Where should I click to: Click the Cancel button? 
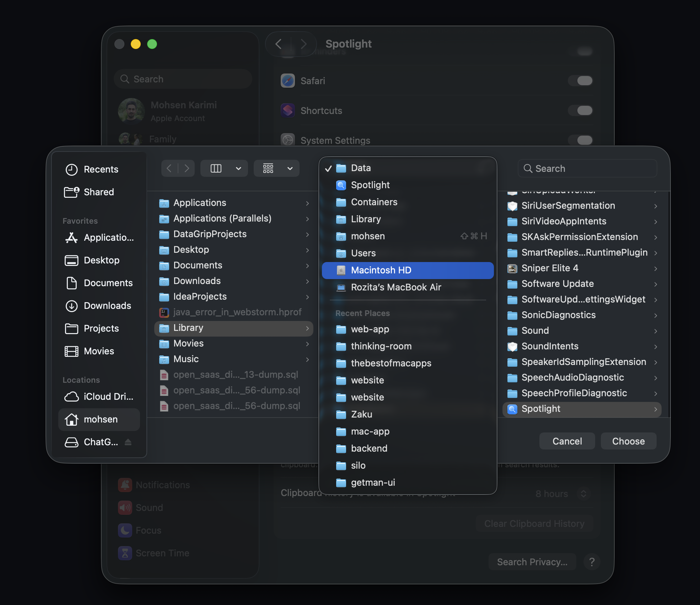(567, 441)
